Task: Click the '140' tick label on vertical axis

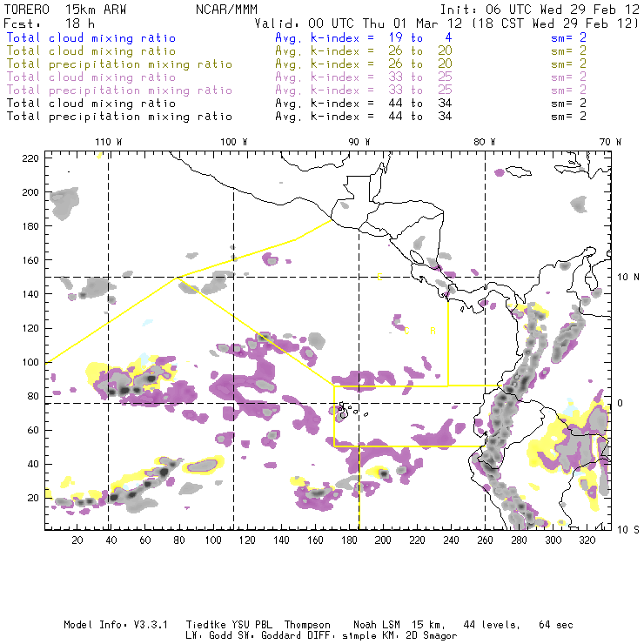Action: (30, 294)
